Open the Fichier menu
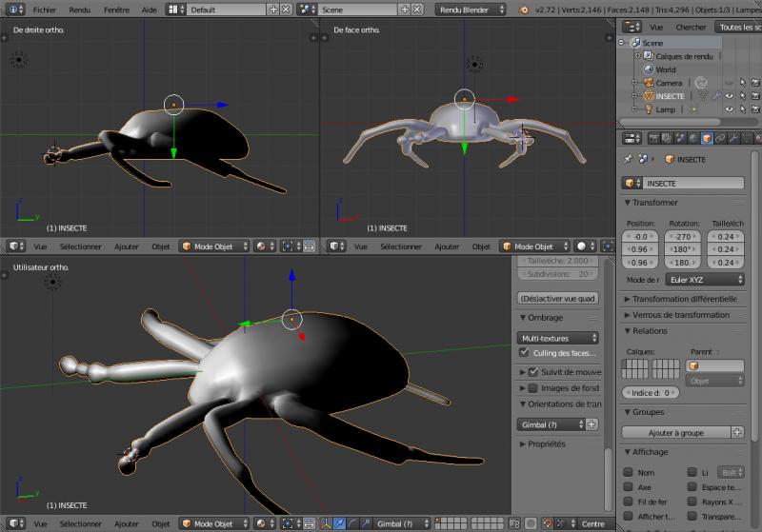 coord(44,9)
